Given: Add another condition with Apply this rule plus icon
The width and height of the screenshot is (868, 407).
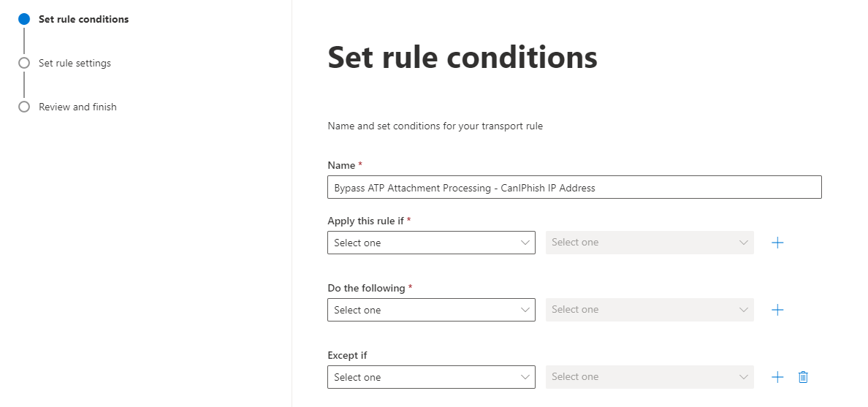Looking at the screenshot, I should pos(777,243).
